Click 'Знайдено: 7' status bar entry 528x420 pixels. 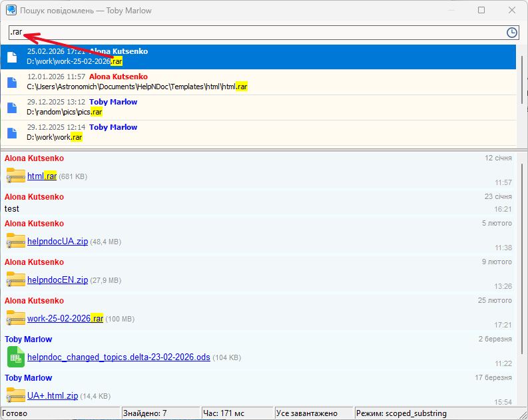[x=160, y=413]
